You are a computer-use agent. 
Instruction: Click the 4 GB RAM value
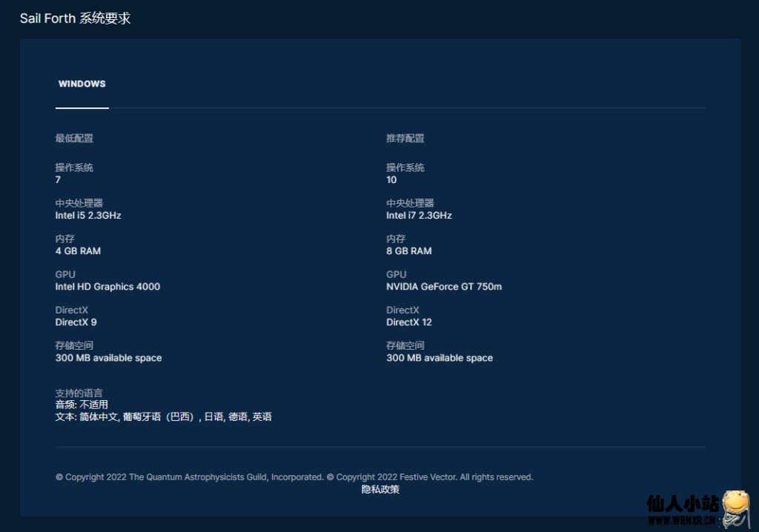pyautogui.click(x=78, y=251)
